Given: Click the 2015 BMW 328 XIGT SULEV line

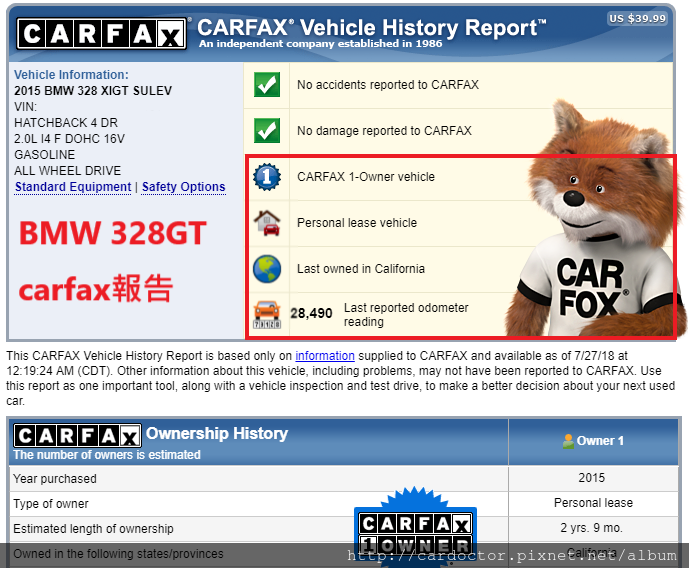Looking at the screenshot, I should tap(93, 90).
